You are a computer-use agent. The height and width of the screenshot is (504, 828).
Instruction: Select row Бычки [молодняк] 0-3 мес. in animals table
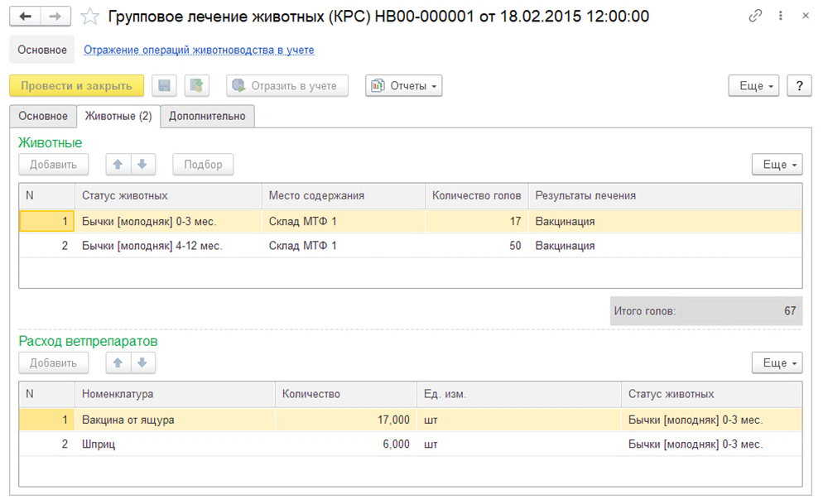tap(411, 221)
